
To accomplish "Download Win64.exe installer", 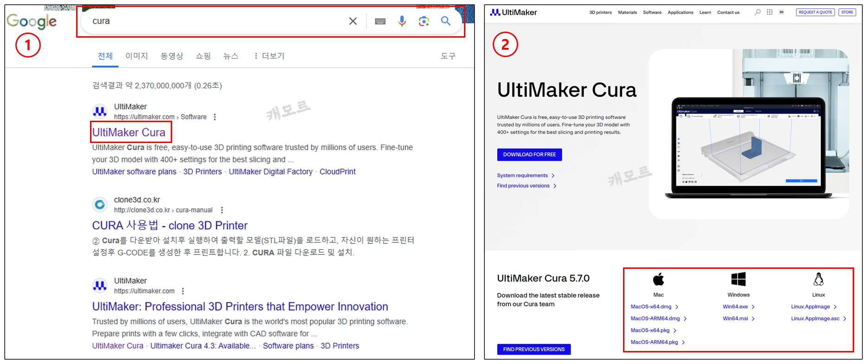I will click(x=739, y=307).
